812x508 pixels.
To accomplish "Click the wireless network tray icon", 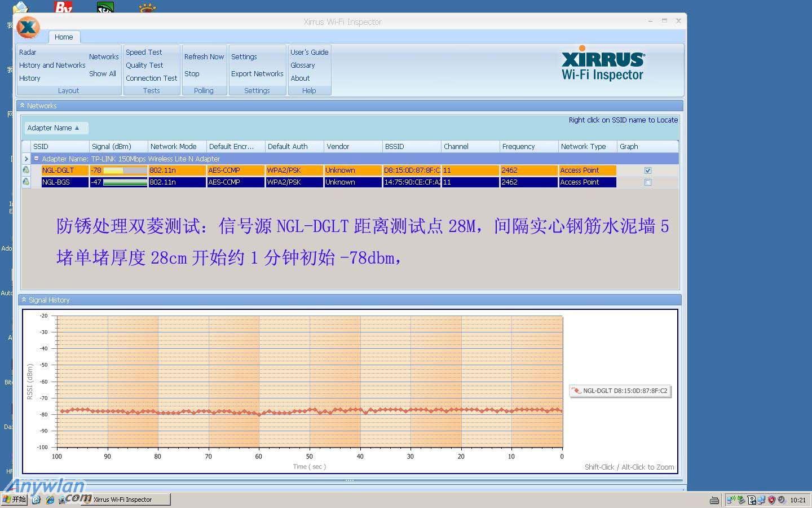I will [731, 500].
